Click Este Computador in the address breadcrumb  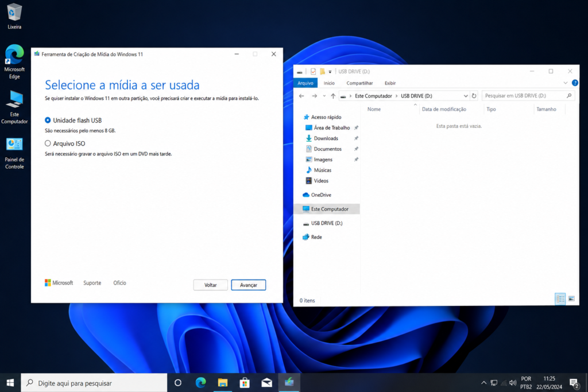pyautogui.click(x=373, y=96)
